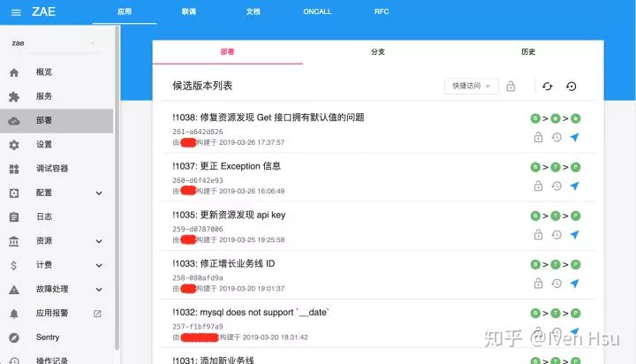Click the refresh icon in 候选版本列表 header
This screenshot has width=636, height=364.
tap(547, 86)
